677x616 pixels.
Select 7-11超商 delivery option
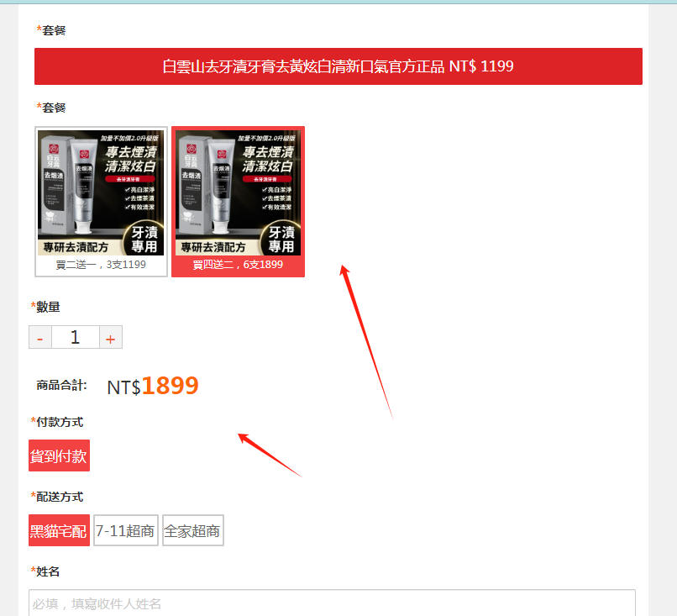126,530
